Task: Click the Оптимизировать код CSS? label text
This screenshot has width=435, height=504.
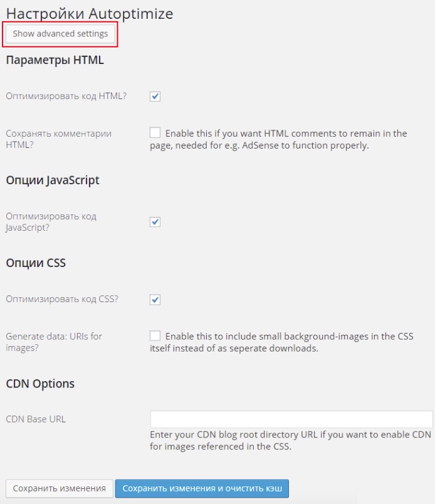Action: [x=62, y=299]
